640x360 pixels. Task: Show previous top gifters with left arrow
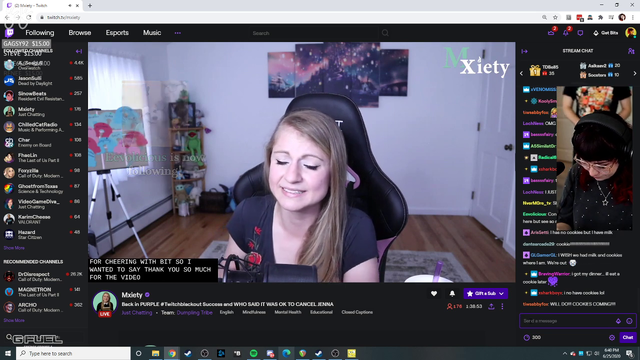[521, 73]
